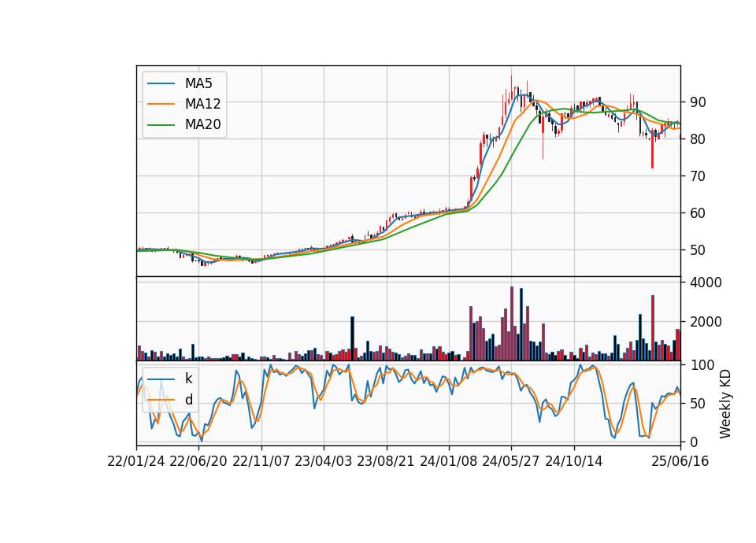Click the price axis value 50
The height and width of the screenshot is (543, 756).
pos(698,250)
